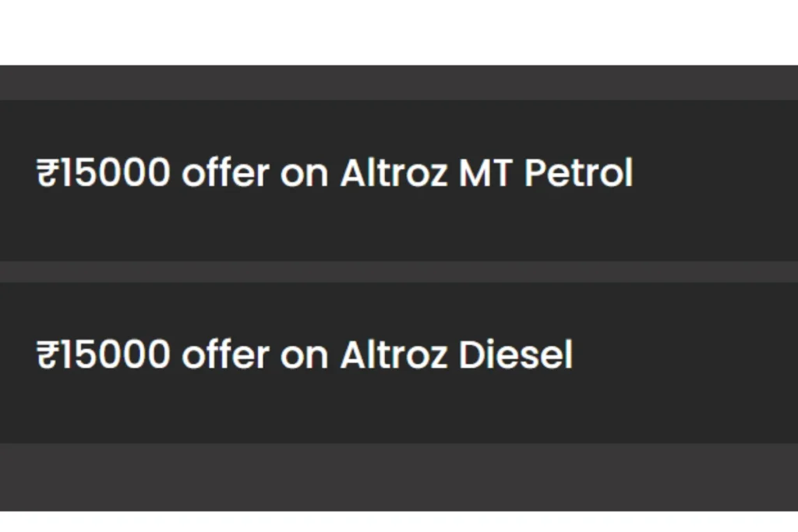Click the divider between the two offer rows
The width and height of the screenshot is (798, 532).
(x=399, y=272)
